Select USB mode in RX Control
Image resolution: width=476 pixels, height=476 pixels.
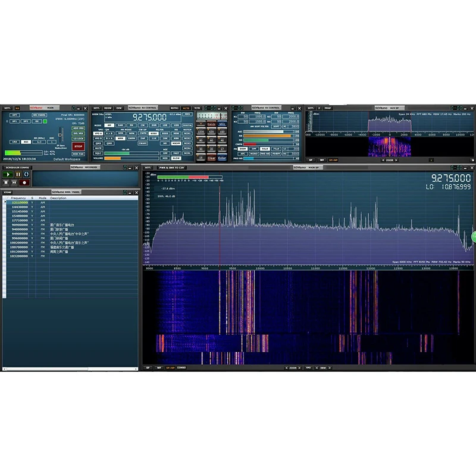(176, 125)
